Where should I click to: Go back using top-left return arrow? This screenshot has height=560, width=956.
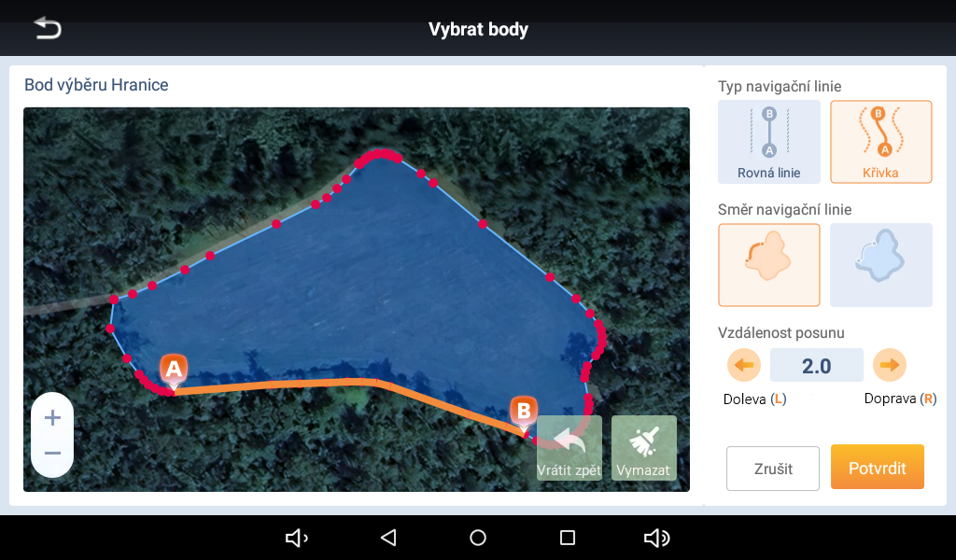coord(48,28)
